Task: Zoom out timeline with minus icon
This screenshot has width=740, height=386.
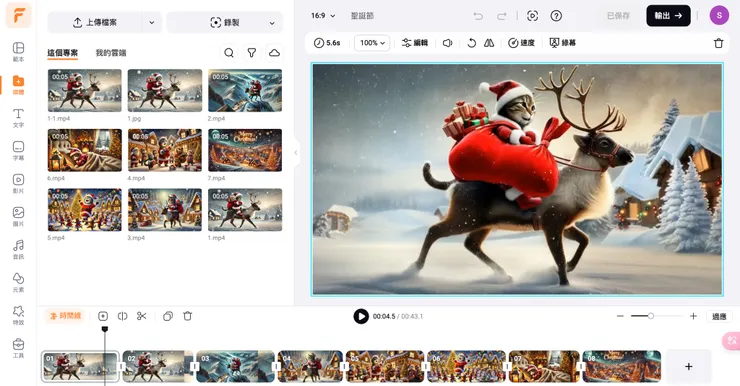Action: [620, 316]
